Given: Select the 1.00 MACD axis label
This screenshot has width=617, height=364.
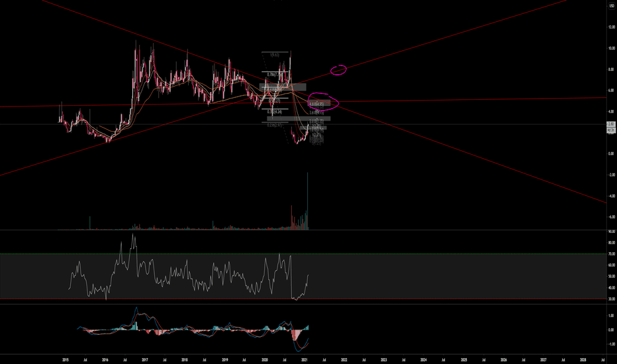Looking at the screenshot, I should 612,316.
